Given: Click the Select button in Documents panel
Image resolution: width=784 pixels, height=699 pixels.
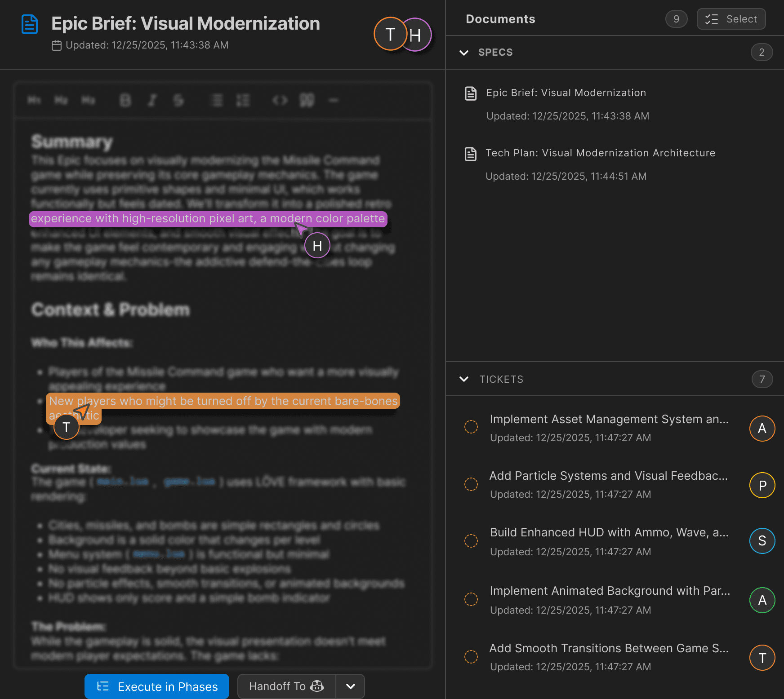Looking at the screenshot, I should (731, 19).
